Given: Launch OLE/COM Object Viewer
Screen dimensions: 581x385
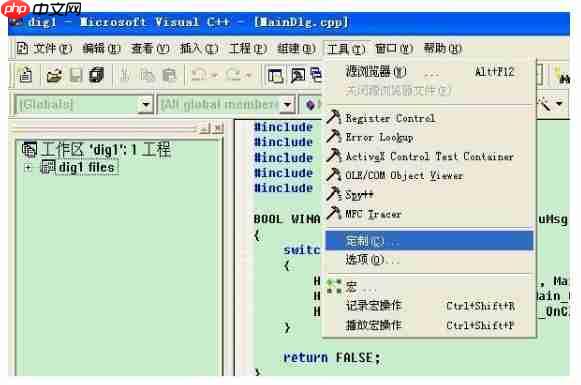Looking at the screenshot, I should [x=429, y=175].
